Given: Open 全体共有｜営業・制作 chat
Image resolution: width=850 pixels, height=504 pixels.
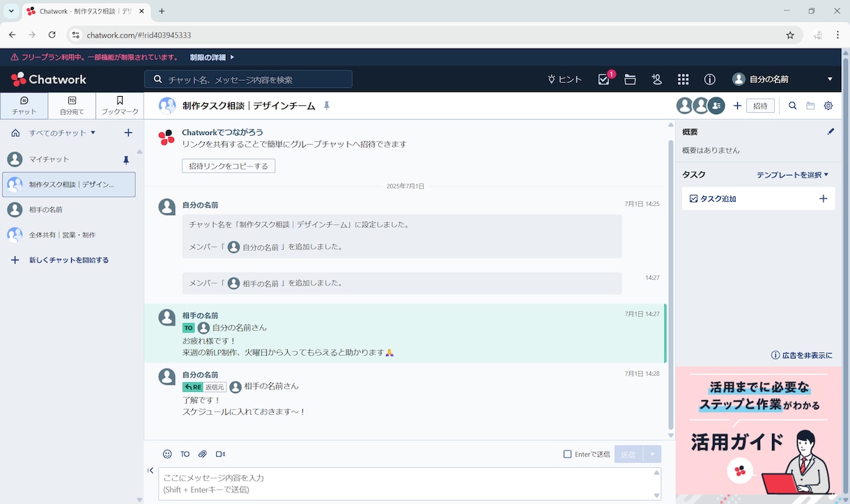Looking at the screenshot, I should 68,235.
